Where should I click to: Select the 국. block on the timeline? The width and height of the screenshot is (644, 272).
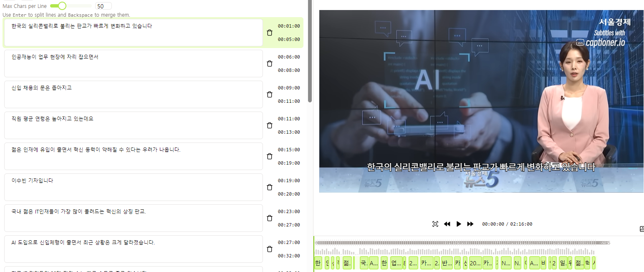click(x=364, y=263)
